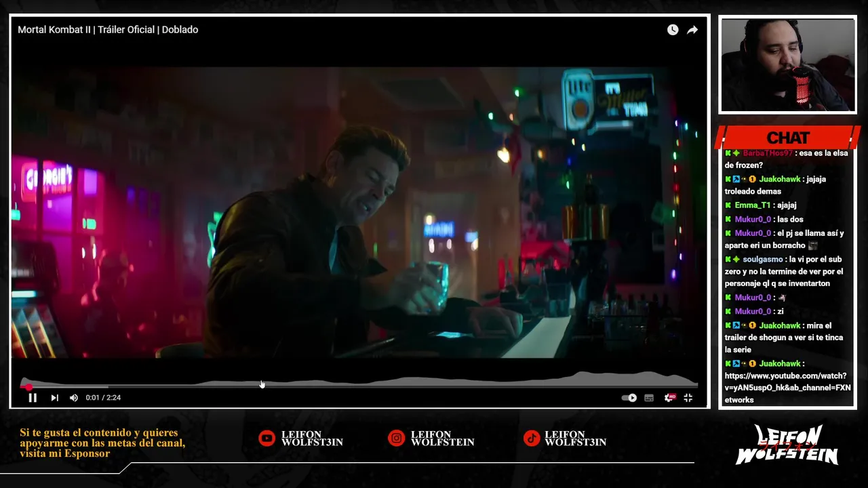Viewport: 868px width, 488px height.
Task: Toggle the autoplay switch in the player
Action: coord(629,398)
